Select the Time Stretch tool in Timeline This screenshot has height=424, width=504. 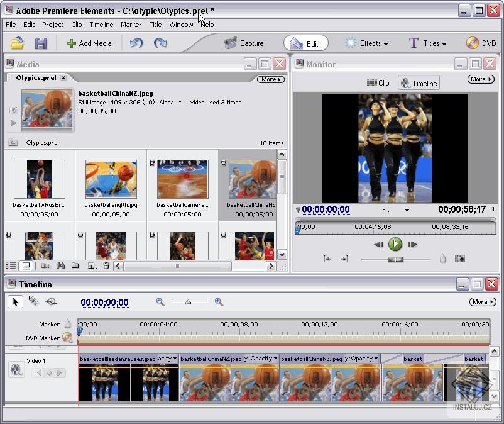pos(52,301)
